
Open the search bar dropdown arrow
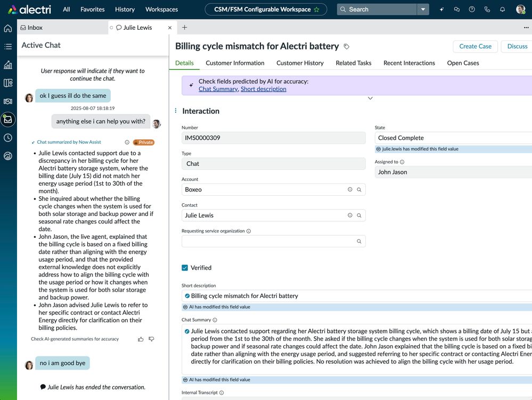(x=423, y=9)
